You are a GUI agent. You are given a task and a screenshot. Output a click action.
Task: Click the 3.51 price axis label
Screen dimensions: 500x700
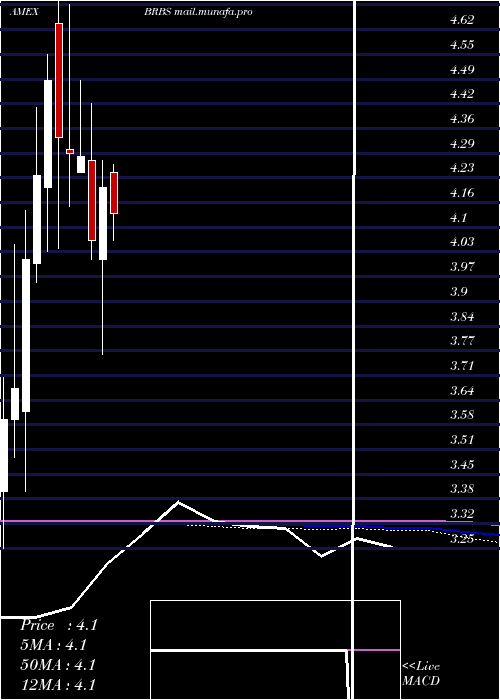462,440
